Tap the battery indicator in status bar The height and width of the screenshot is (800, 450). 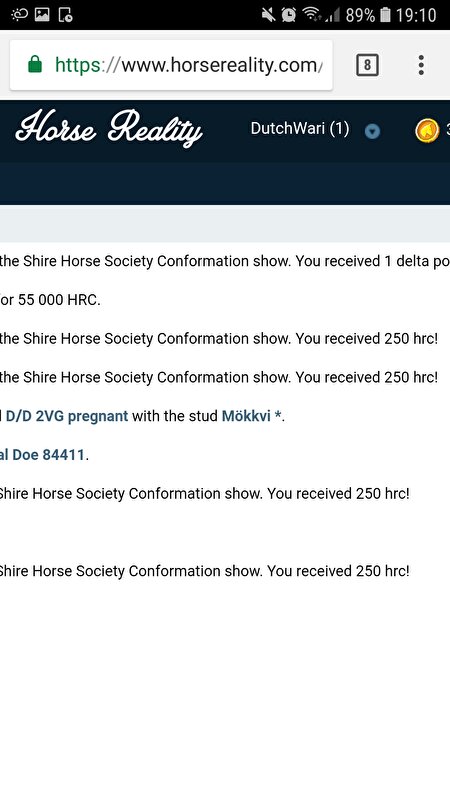(386, 15)
